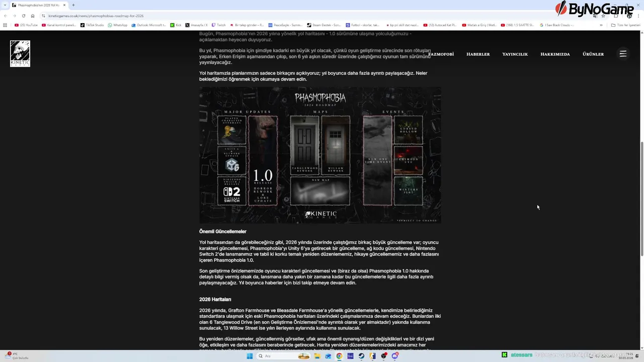Image resolution: width=644 pixels, height=362 pixels.
Task: Expand the tab search dropdown
Action: pos(4,5)
